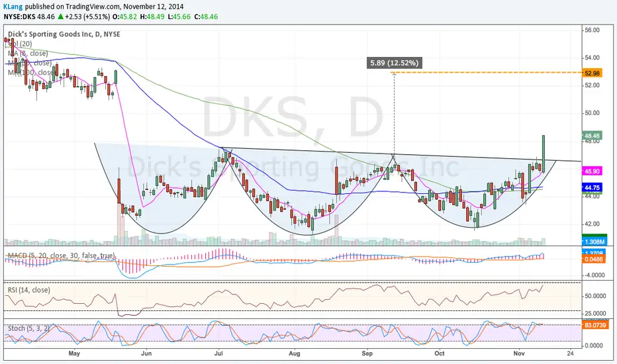Select the 'Dick's Sporting Goods Inc, D, NYSE' chart title
The image size is (617, 364).
point(64,34)
